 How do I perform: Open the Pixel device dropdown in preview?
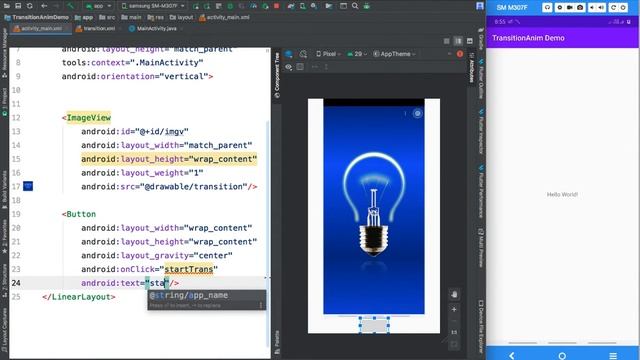coord(329,54)
